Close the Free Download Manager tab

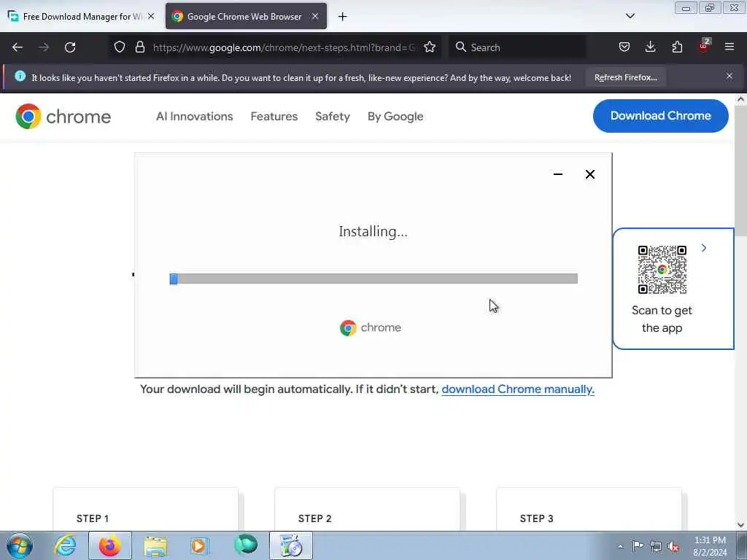151,16
